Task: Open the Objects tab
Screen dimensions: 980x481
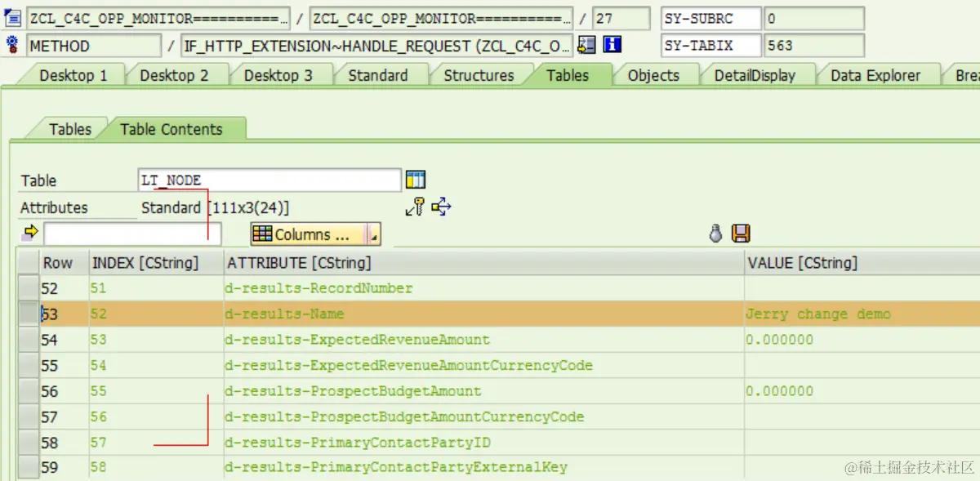Action: click(x=653, y=75)
